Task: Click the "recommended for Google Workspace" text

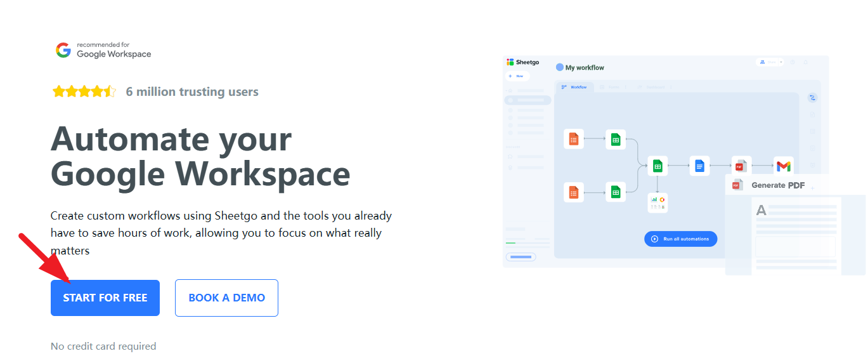Action: [114, 50]
